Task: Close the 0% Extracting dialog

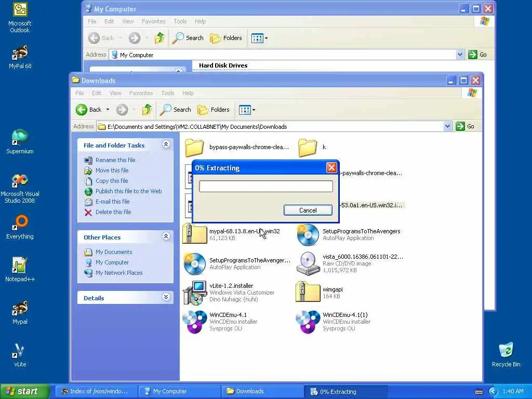Action: point(331,167)
